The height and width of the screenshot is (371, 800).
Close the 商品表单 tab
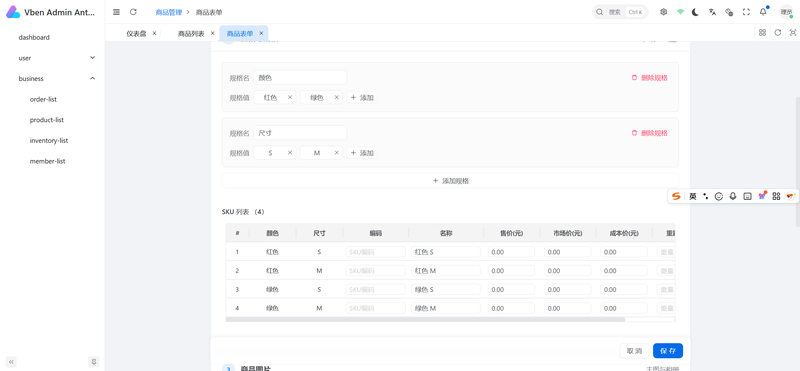(261, 33)
